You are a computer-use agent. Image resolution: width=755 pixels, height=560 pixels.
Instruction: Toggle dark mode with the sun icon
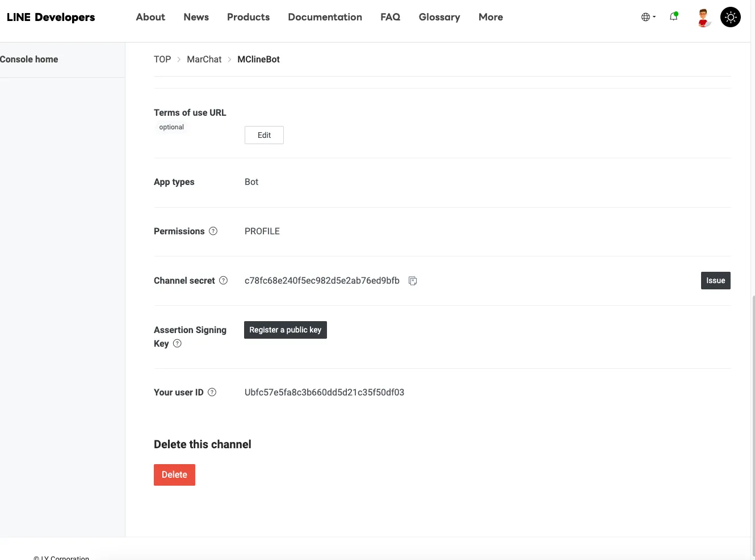point(731,17)
